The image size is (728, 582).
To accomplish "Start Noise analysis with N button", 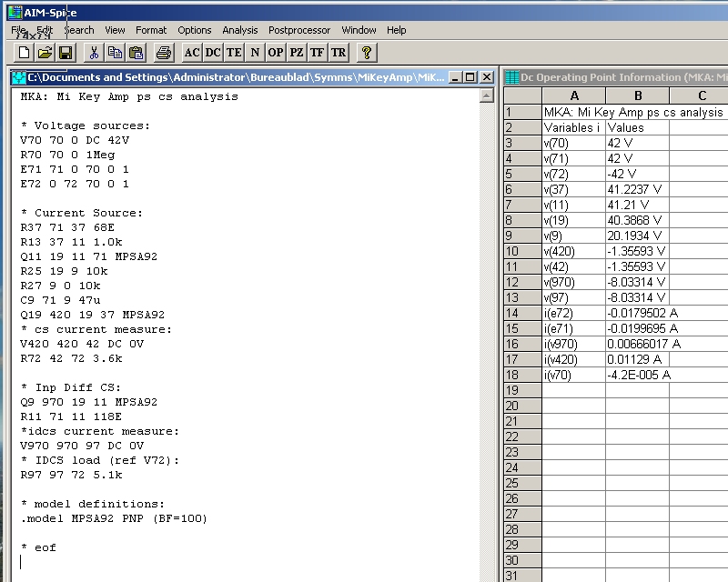I will coord(255,53).
